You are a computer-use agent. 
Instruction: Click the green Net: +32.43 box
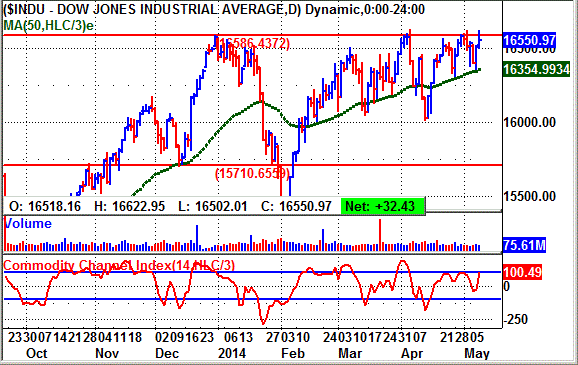point(383,206)
